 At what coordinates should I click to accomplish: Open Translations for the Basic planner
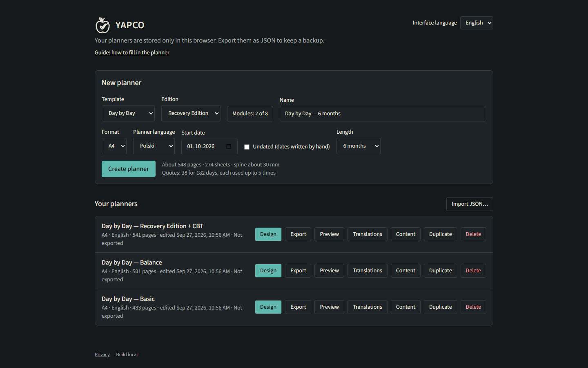[367, 307]
